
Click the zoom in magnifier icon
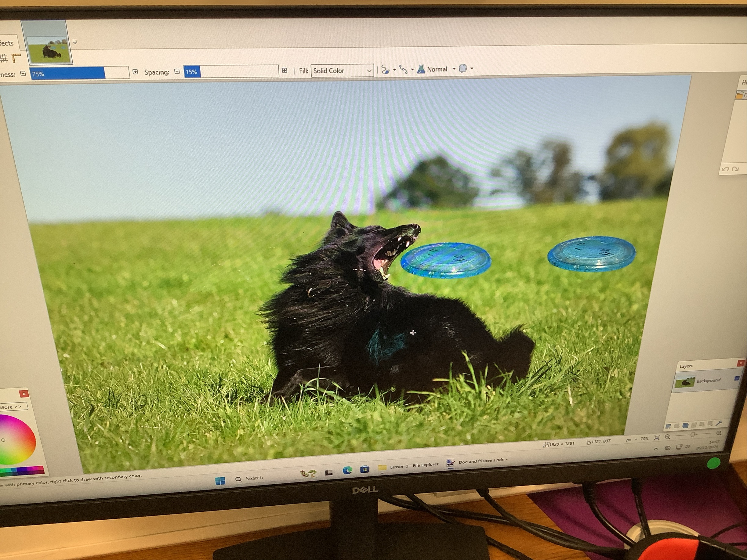pos(719,433)
